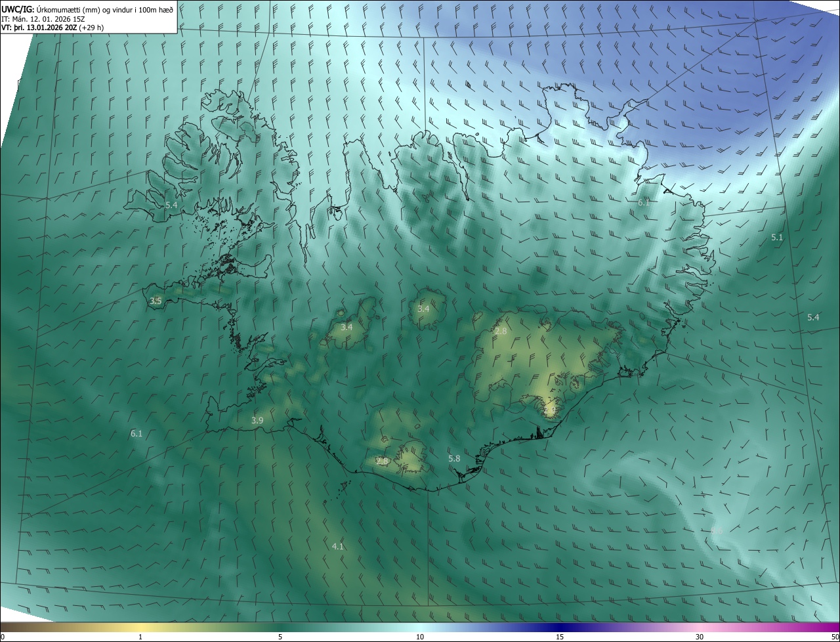The height and width of the screenshot is (642, 840).
Task: Click the 30 tick label on the color scale
Action: pyautogui.click(x=700, y=637)
